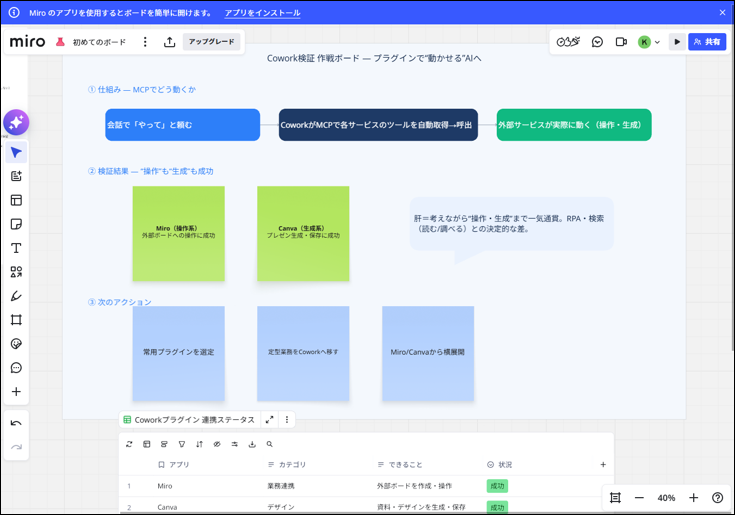Download the table data
Screen dimensions: 735x515
point(252,444)
